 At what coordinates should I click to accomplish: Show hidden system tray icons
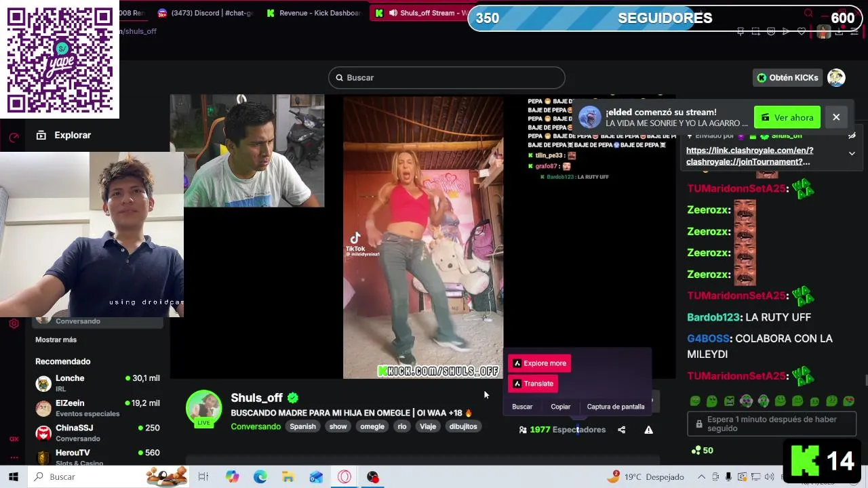tap(701, 477)
